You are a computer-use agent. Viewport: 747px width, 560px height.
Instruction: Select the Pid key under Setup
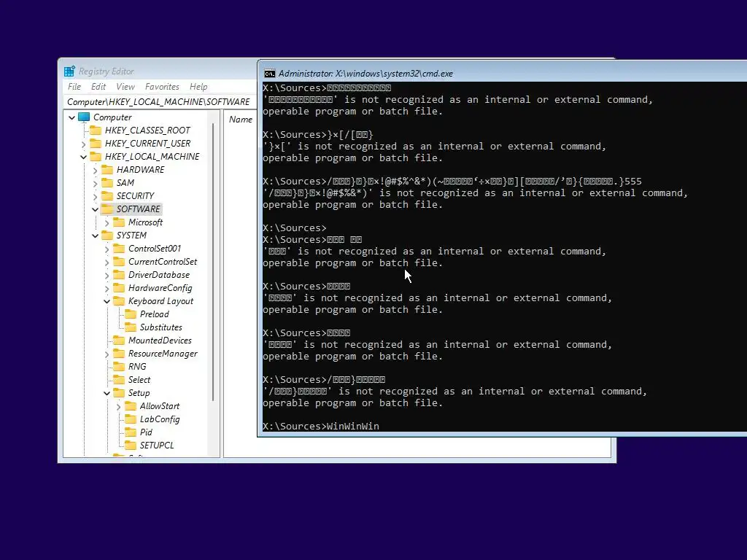click(146, 432)
